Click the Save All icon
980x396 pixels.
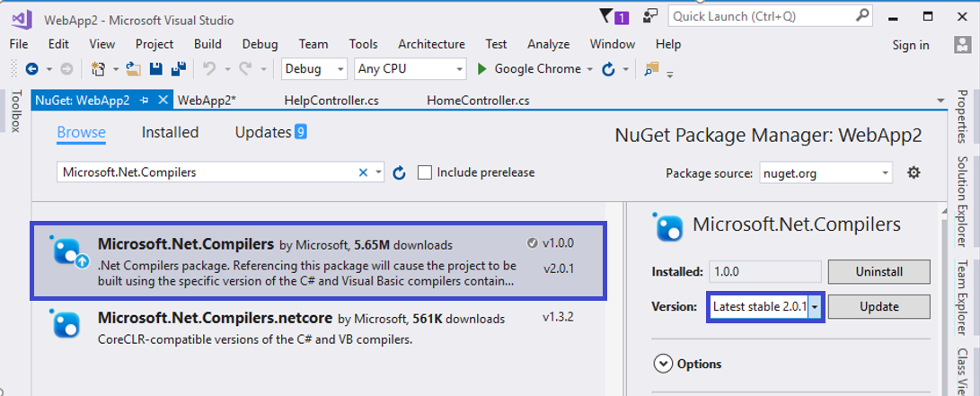point(178,69)
